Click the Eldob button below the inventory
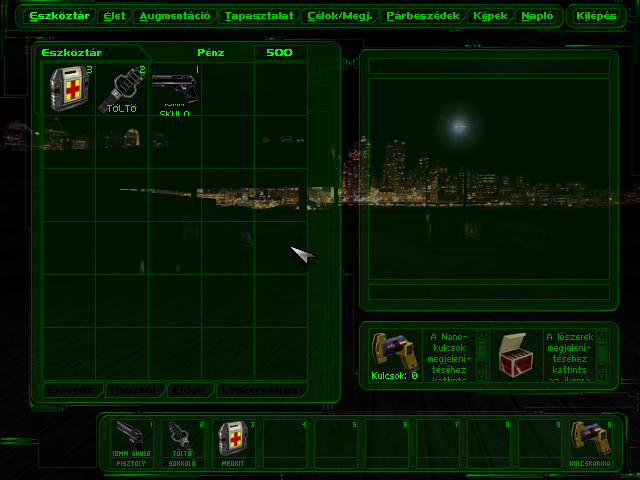Viewport: 640px width, 480px height. coord(189,389)
